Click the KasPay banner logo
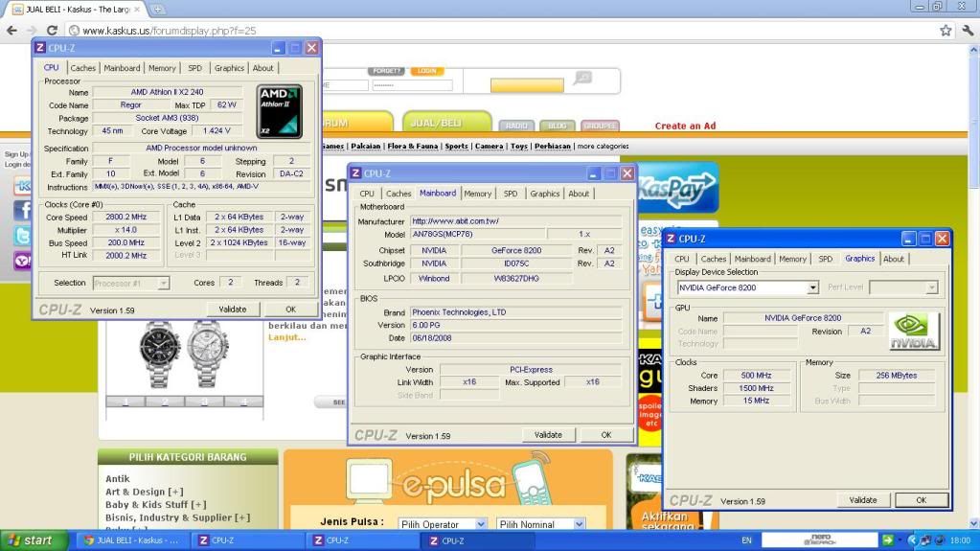 click(x=677, y=187)
